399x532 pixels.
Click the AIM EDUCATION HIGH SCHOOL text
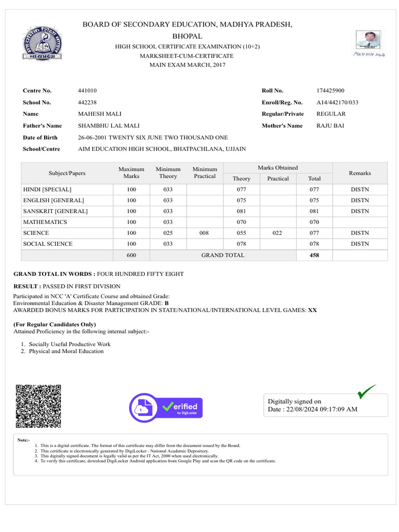[162, 149]
